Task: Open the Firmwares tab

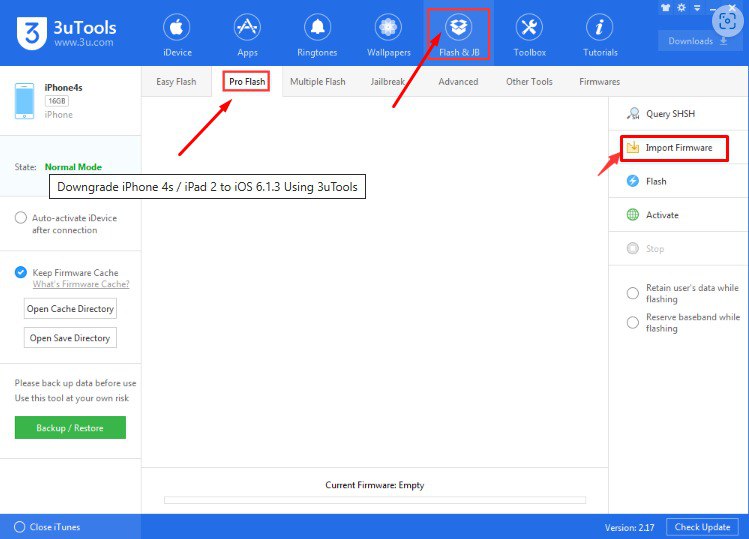Action: click(599, 82)
